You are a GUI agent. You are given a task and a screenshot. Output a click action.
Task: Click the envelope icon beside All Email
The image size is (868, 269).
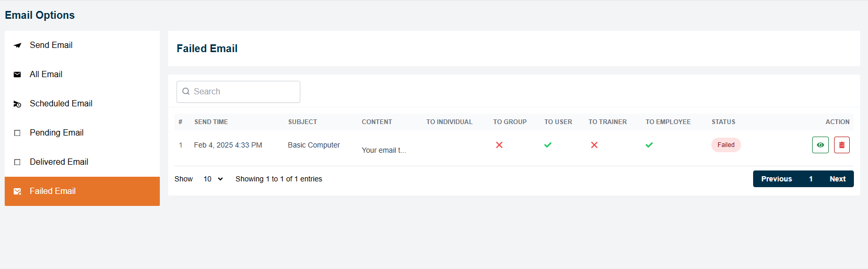click(17, 75)
